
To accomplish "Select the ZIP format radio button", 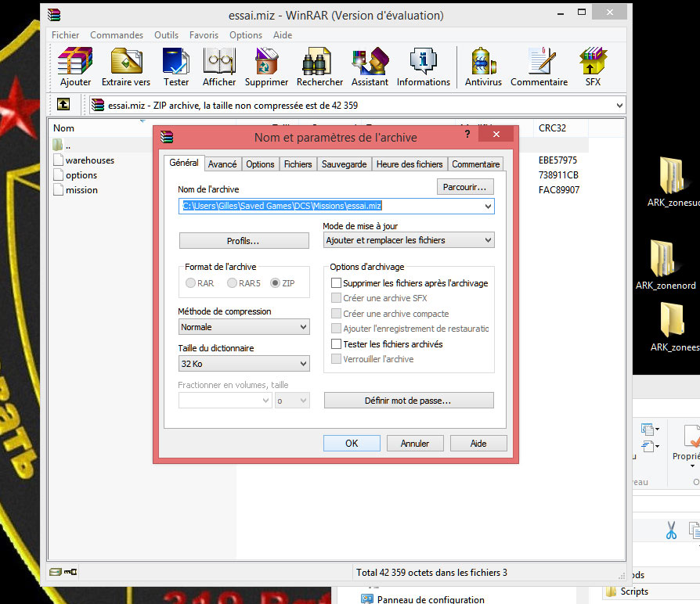I will tap(275, 283).
